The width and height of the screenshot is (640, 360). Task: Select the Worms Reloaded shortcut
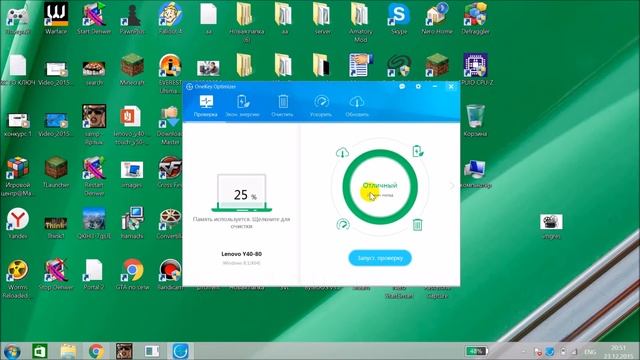tap(18, 278)
